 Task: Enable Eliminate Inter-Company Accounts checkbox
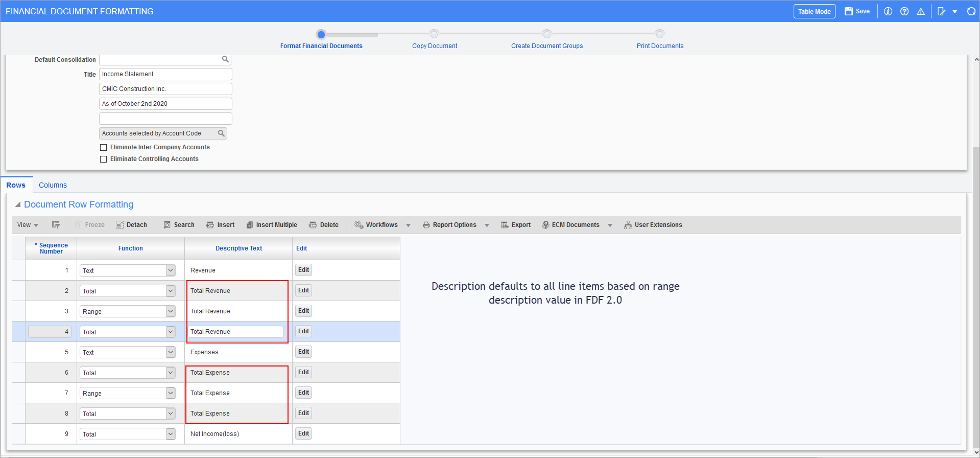point(104,147)
